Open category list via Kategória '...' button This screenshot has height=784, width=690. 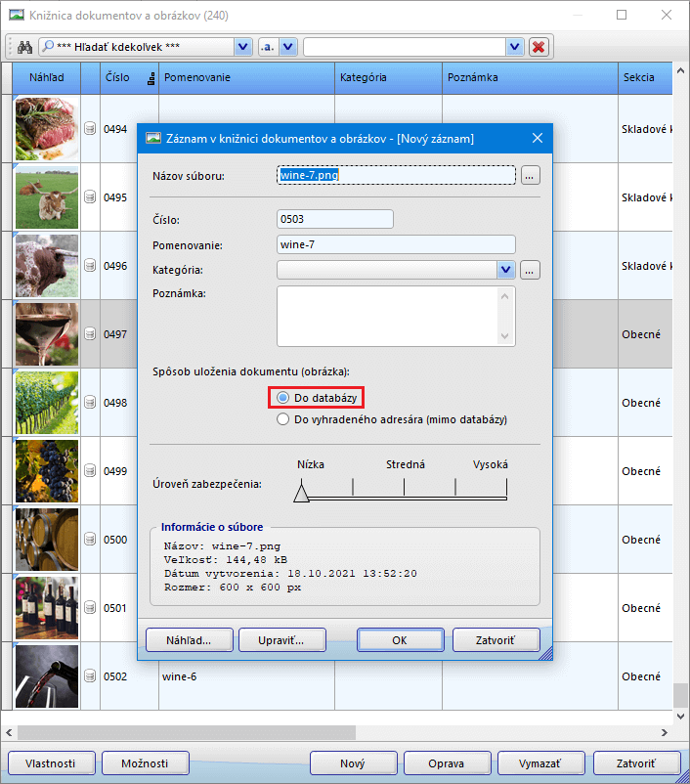530,270
